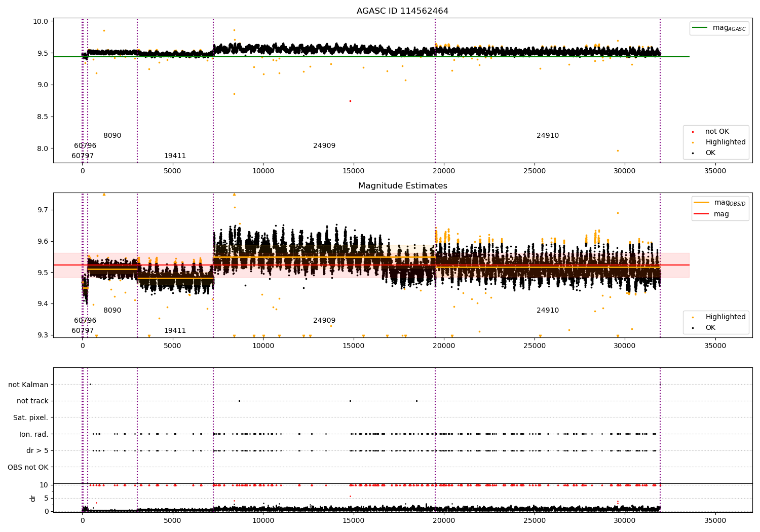Click the title 'AGASC ID 114562464'

click(402, 11)
